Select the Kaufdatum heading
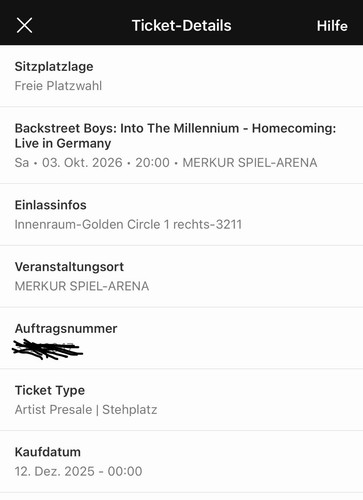This screenshot has width=363, height=500. pos(48,452)
